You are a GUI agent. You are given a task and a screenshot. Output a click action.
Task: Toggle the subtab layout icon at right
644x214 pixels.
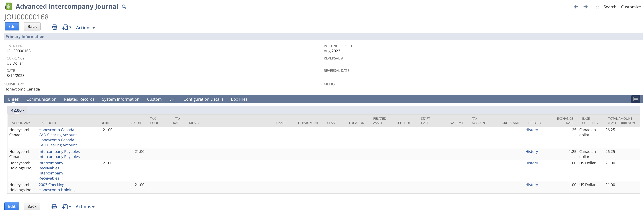[636, 99]
